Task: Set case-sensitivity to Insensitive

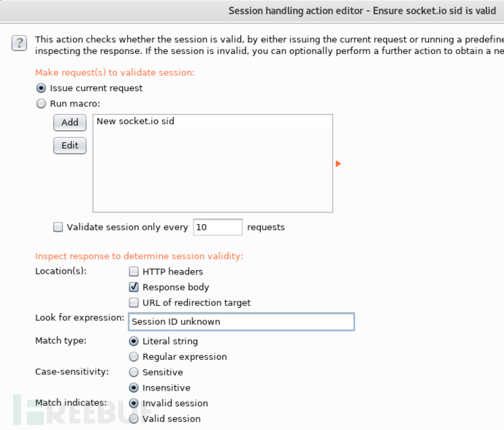Action: 134,388
